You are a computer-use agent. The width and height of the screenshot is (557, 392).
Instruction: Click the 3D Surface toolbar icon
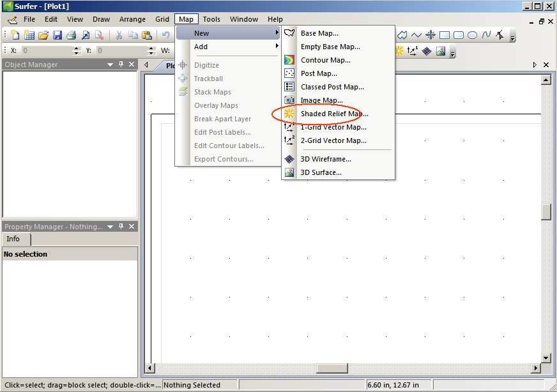441,51
